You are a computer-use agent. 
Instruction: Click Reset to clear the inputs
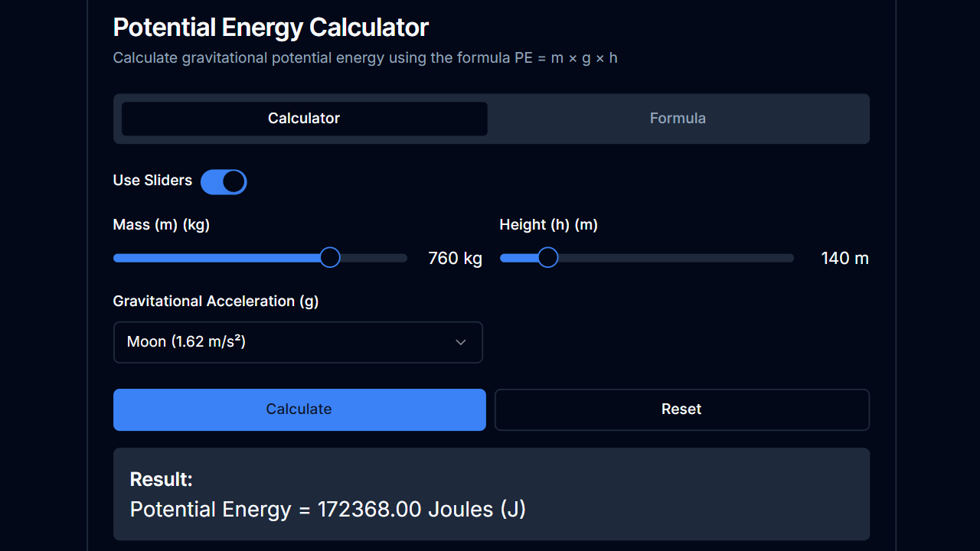pos(681,409)
